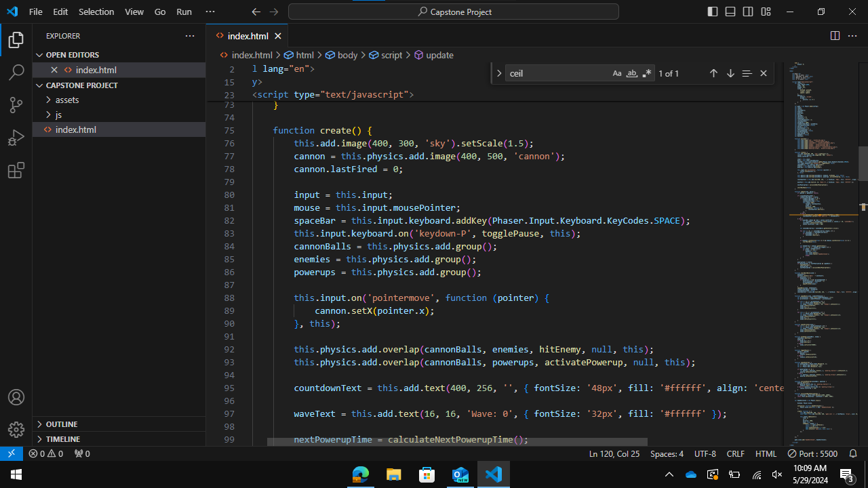Change language mode HTML in status bar

(x=766, y=453)
